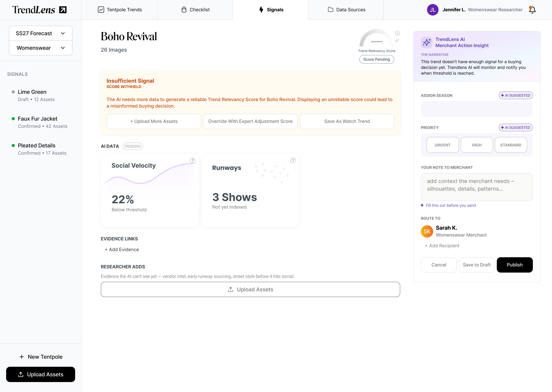Click the pencil edit icon near score gauge
The width and height of the screenshot is (552, 392).
397,41
